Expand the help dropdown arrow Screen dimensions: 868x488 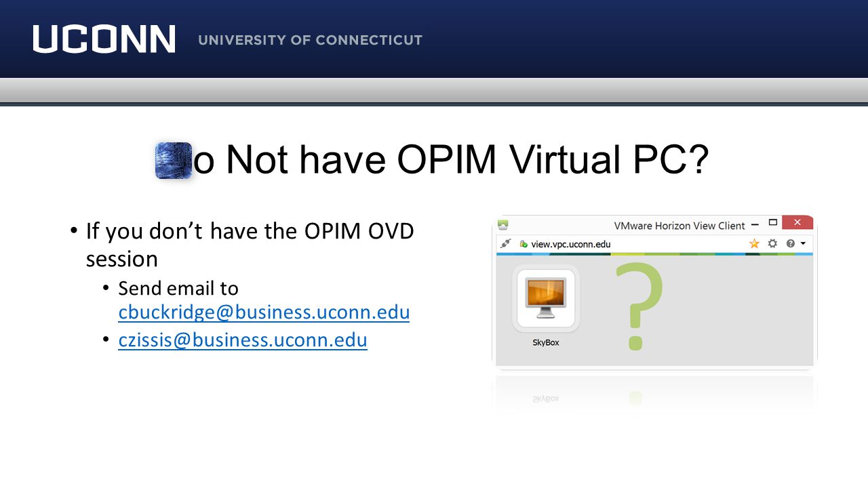803,243
